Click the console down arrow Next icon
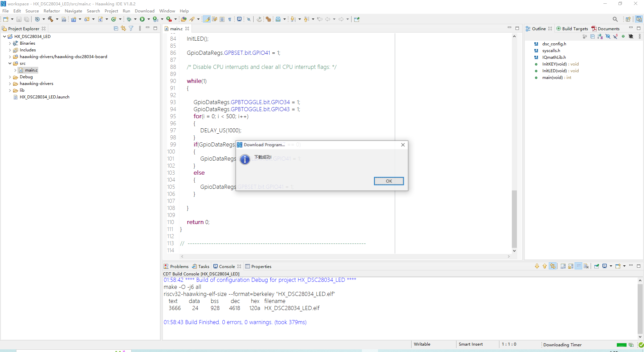This screenshot has height=352, width=644. tap(537, 266)
